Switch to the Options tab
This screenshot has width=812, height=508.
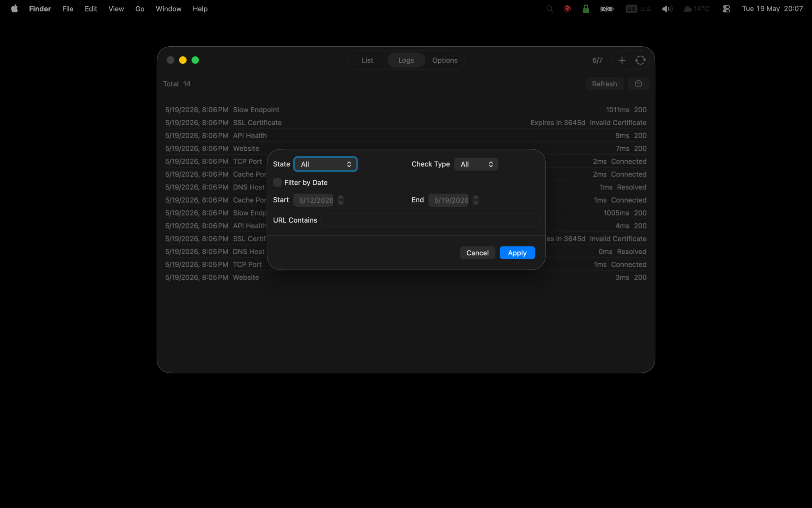coord(445,60)
